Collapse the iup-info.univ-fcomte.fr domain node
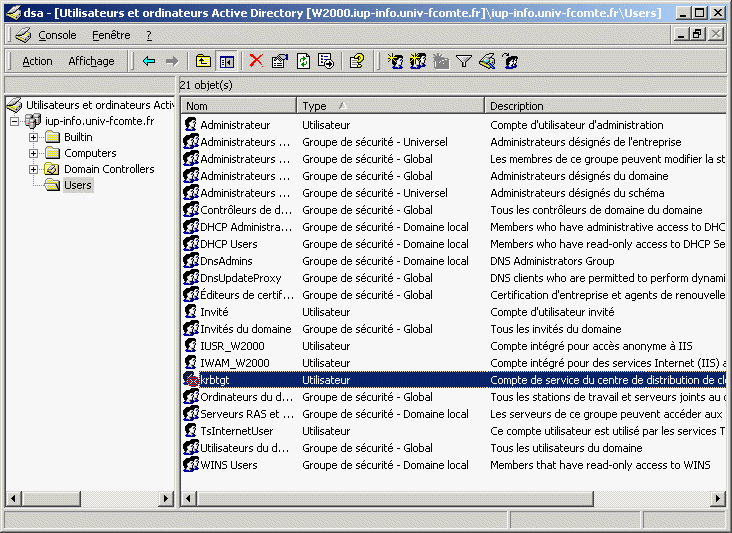Viewport: 732px width, 533px height. (14, 122)
